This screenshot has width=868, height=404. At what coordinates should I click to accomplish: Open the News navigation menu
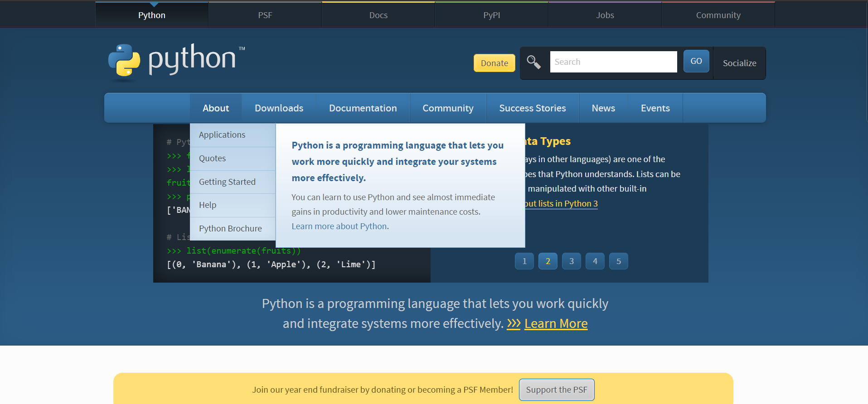603,108
